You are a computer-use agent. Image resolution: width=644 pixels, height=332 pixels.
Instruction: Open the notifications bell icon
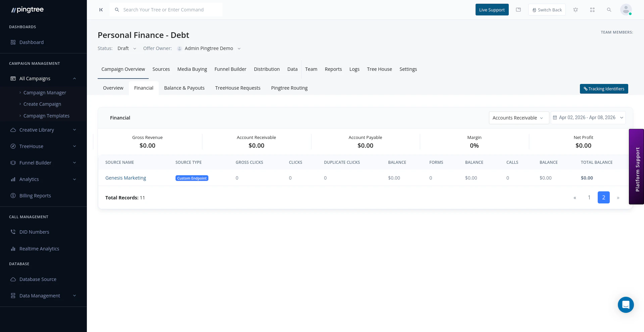pos(576,10)
